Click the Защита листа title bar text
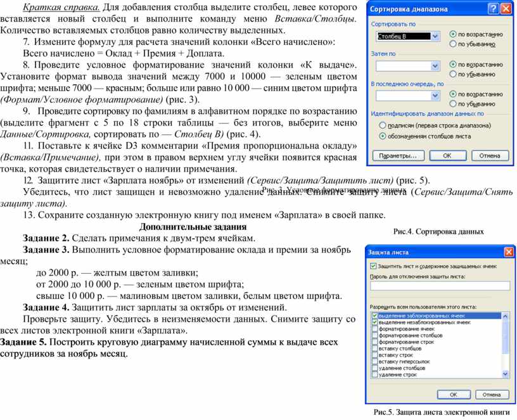This screenshot has width=517, height=420. pos(388,253)
